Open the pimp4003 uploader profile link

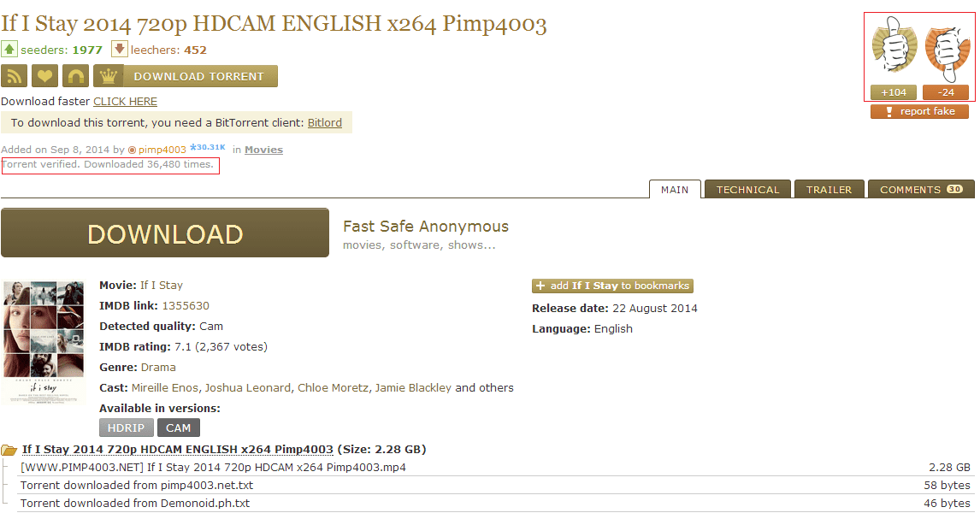tap(162, 150)
